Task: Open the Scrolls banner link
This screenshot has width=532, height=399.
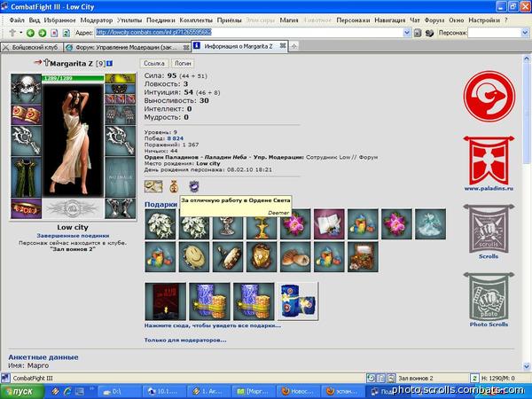Action: coord(489,232)
